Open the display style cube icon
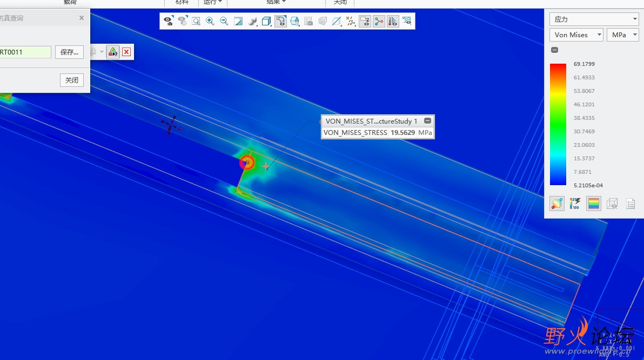This screenshot has width=644, height=360. click(x=266, y=21)
